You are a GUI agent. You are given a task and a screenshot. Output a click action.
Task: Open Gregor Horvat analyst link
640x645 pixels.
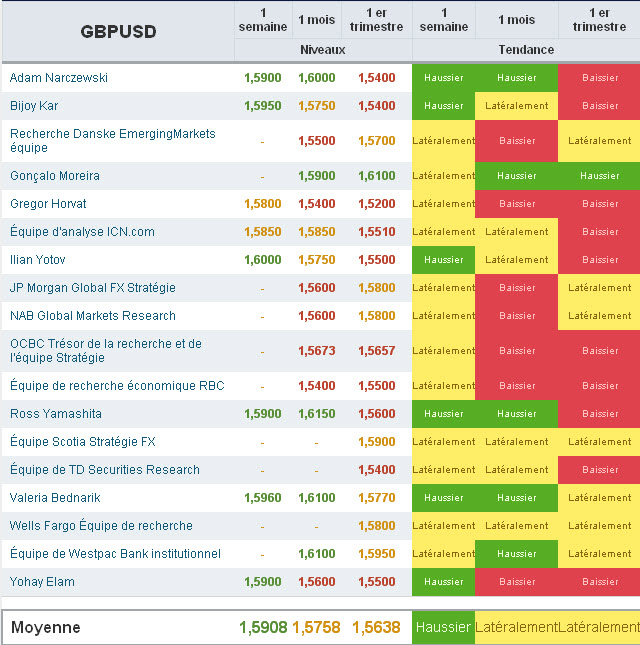pos(48,204)
